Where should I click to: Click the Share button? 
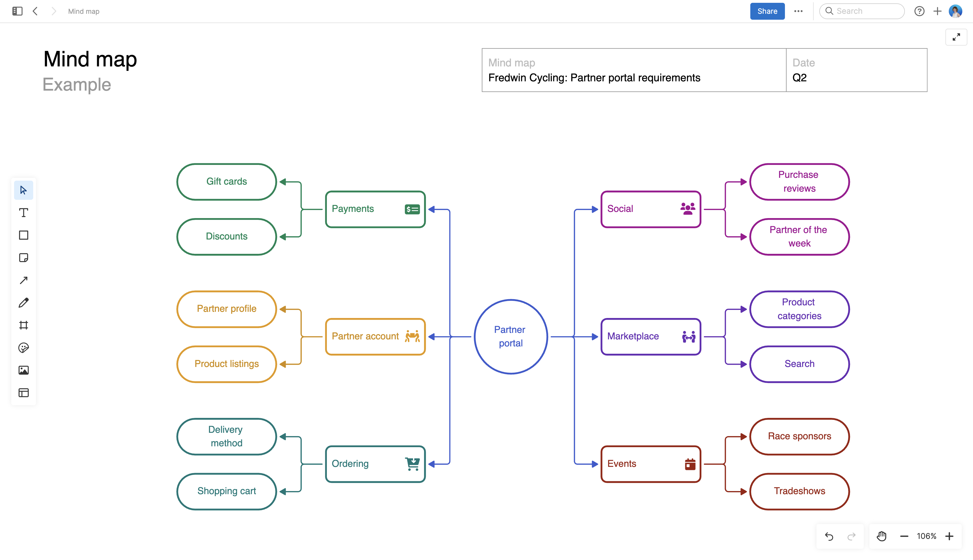[767, 11]
